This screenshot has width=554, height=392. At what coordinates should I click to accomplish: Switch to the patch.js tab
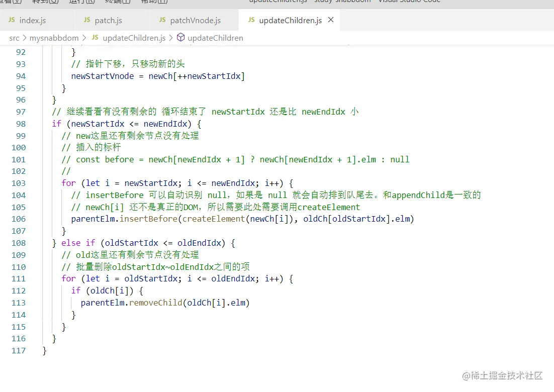[108, 20]
